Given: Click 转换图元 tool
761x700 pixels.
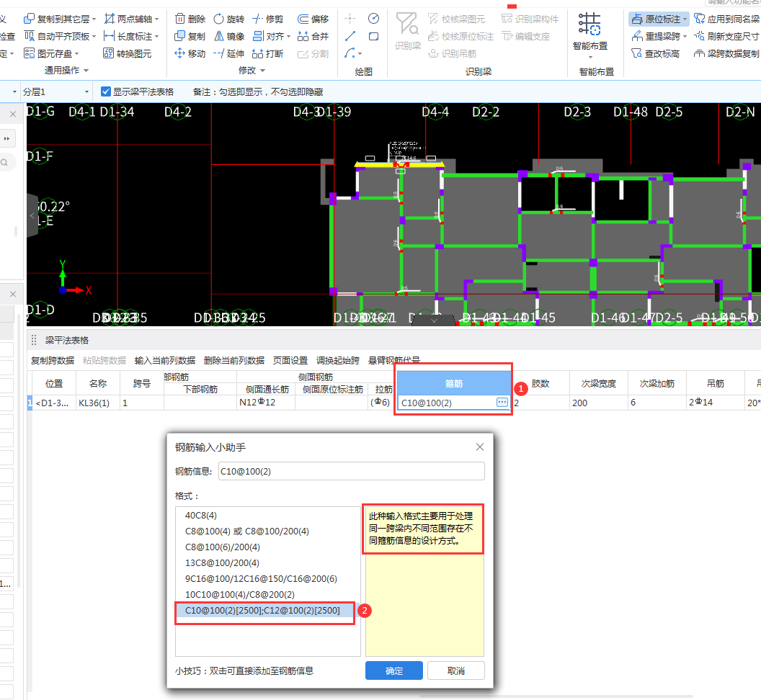Looking at the screenshot, I should 127,53.
